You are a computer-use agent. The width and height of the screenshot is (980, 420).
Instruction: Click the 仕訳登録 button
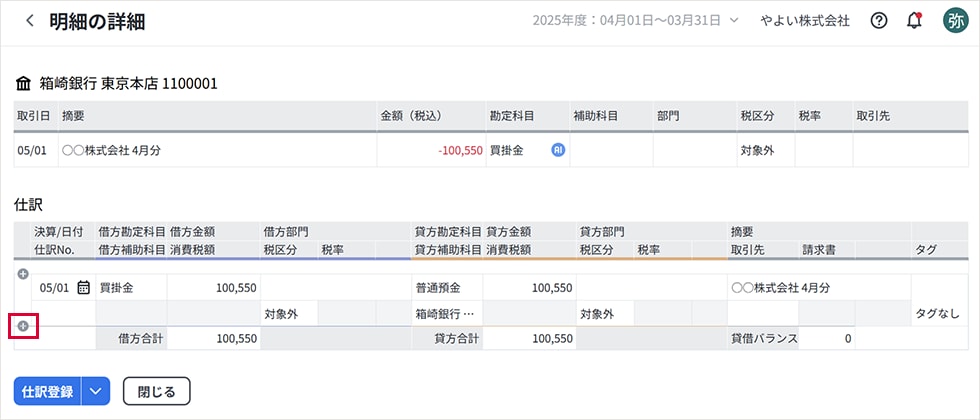(47, 391)
